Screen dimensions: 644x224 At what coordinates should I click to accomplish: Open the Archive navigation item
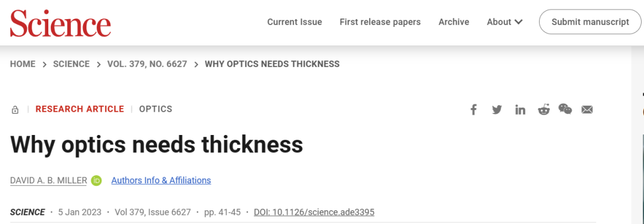point(454,22)
